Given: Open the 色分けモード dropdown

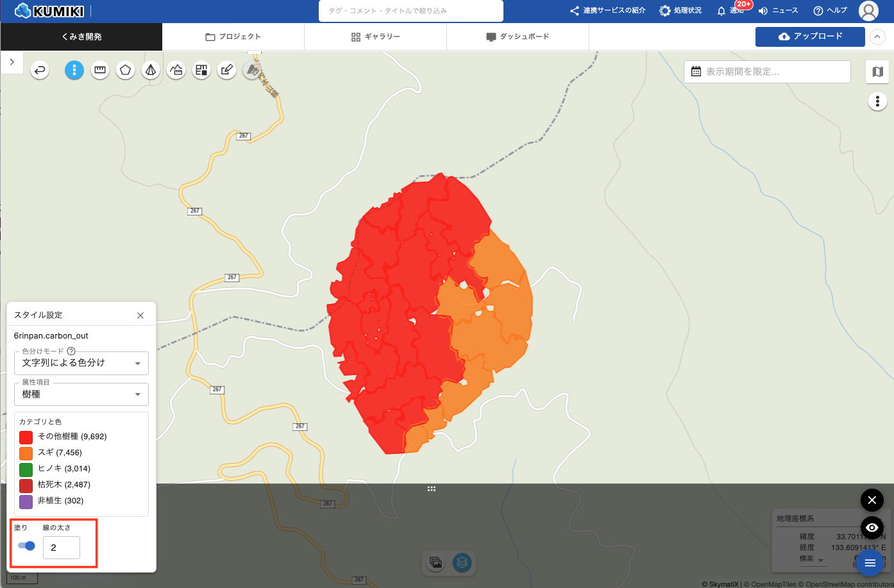Looking at the screenshot, I should tap(81, 363).
